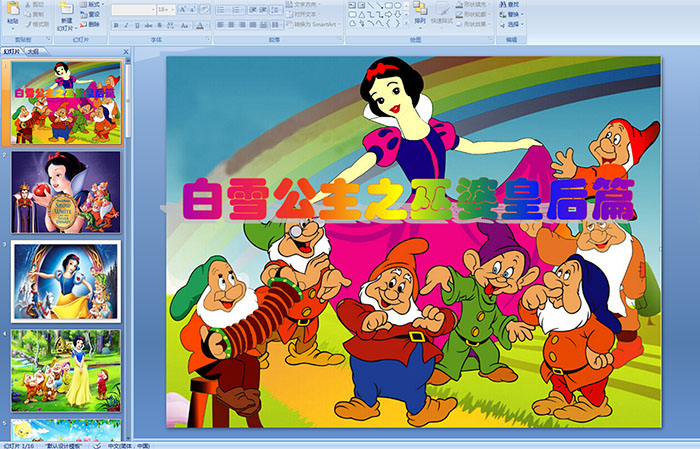Select the straight Line shape

tap(370, 5)
